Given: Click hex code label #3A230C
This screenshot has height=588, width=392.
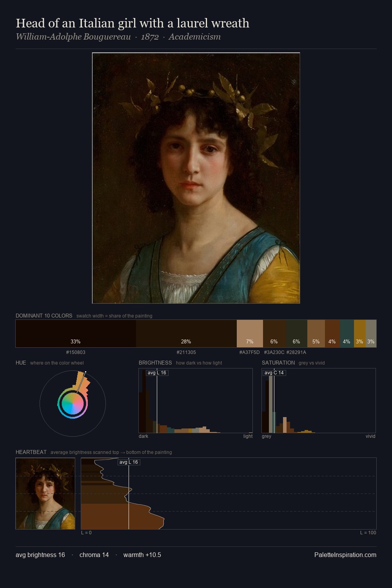Looking at the screenshot, I should click(x=274, y=352).
